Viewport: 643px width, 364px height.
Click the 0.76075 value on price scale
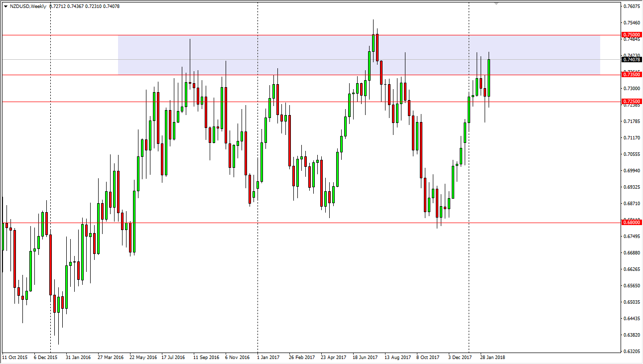pos(631,6)
